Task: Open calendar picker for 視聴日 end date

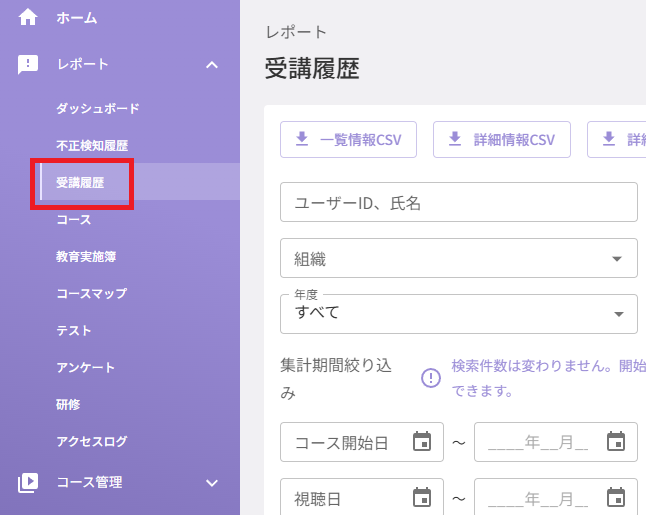Action: [x=616, y=497]
